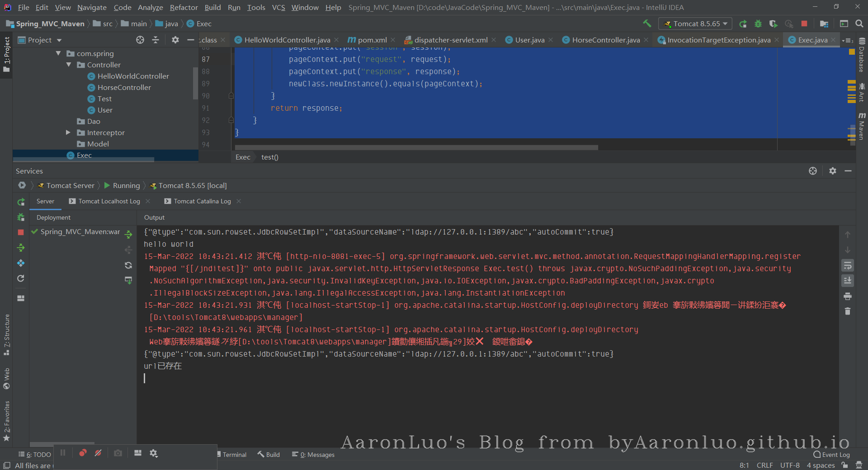Image resolution: width=868 pixels, height=470 pixels.
Task: Click the Debug bug icon in toolbar
Action: (758, 23)
